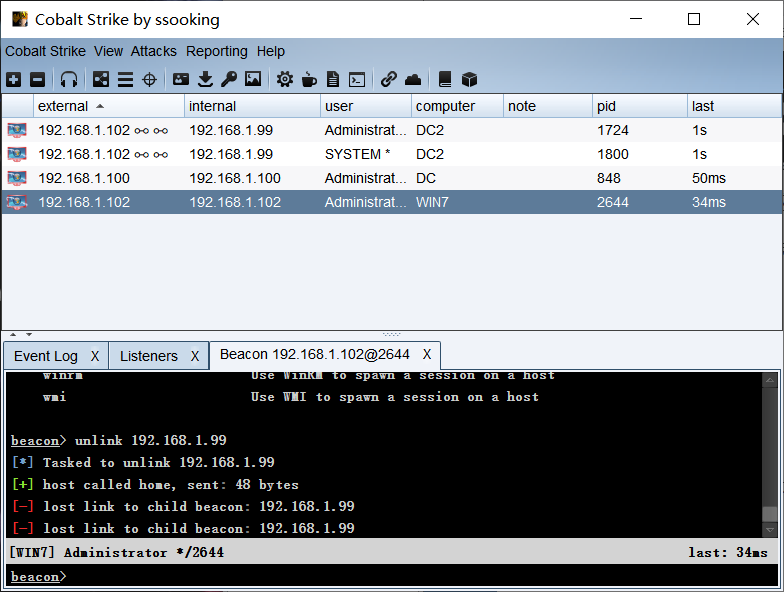
Task: Sort by the user column header
Action: (x=366, y=106)
